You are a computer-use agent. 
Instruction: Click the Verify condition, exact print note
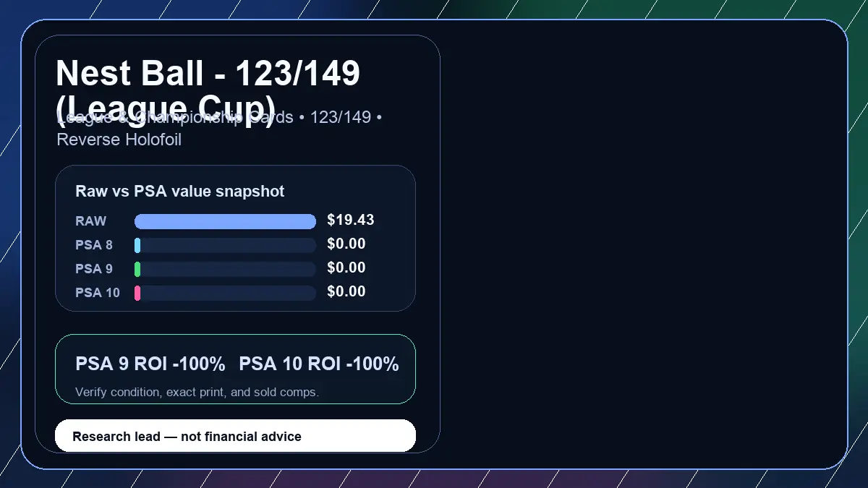197,392
